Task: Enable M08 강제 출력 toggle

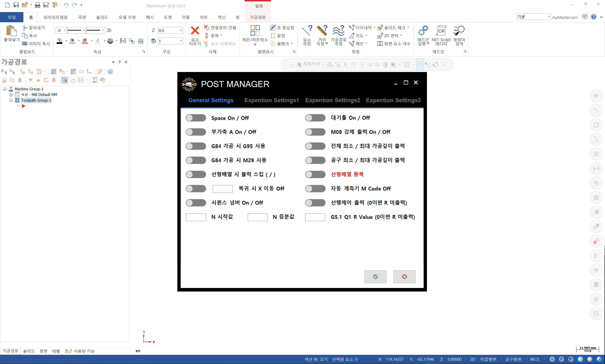Action: [x=315, y=132]
